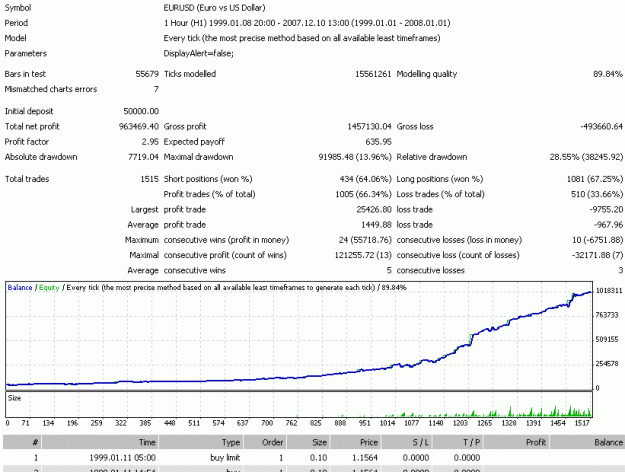The width and height of the screenshot is (625, 472).
Task: Select the short positions value "434 (64.06%)"
Action: pos(366,179)
